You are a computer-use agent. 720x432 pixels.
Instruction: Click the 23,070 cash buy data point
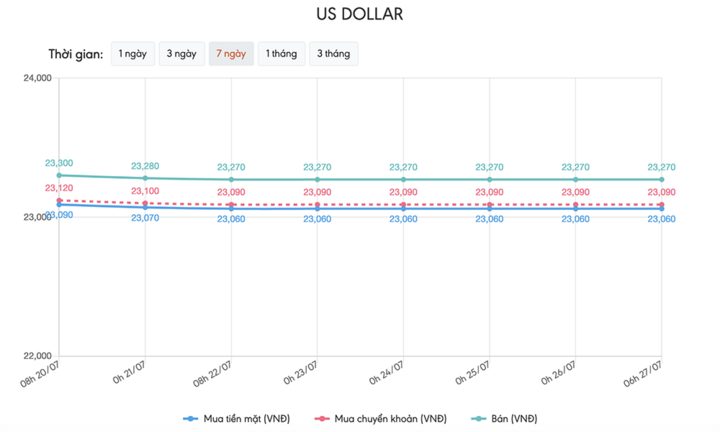point(145,207)
